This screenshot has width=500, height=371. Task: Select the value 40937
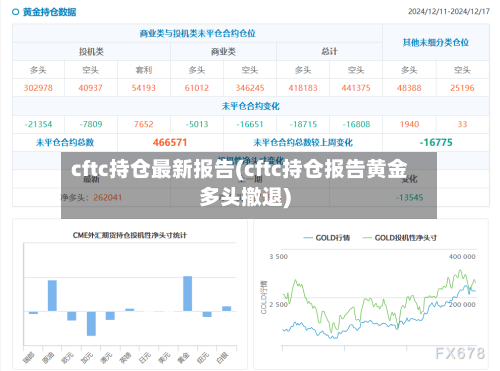click(x=90, y=88)
